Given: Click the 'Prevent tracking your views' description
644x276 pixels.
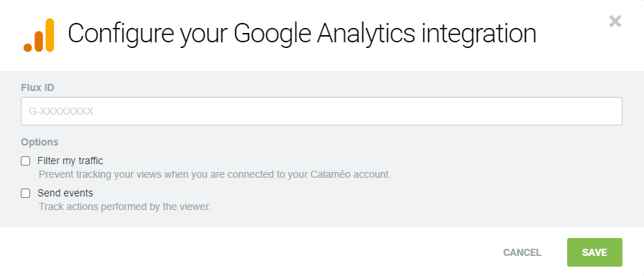Looking at the screenshot, I should click(x=215, y=174).
